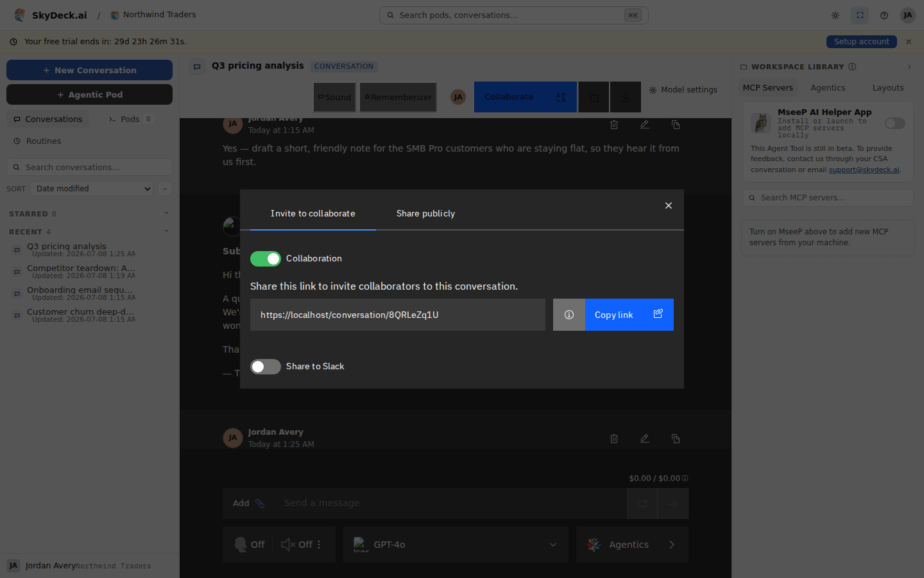Select the Invite to collaborate tab
This screenshot has height=578, width=924.
pos(312,213)
